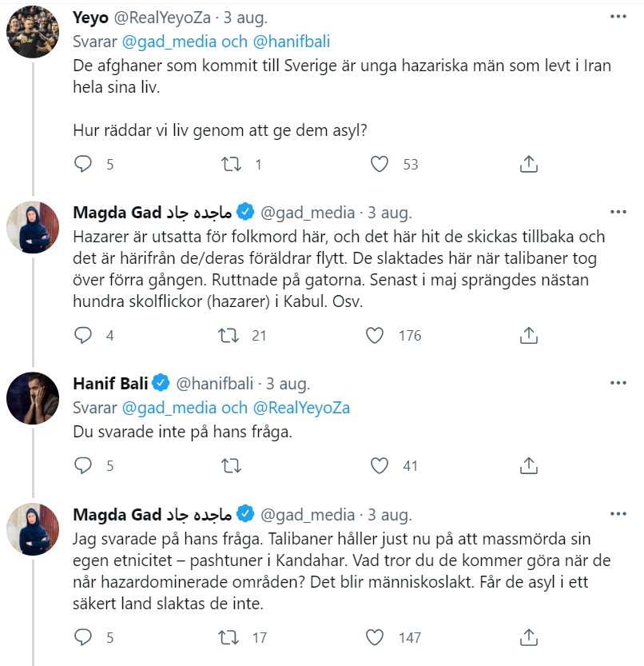644x666 pixels.
Task: Like the Magda Gad tweet with 176 likes
Action: coord(375,336)
